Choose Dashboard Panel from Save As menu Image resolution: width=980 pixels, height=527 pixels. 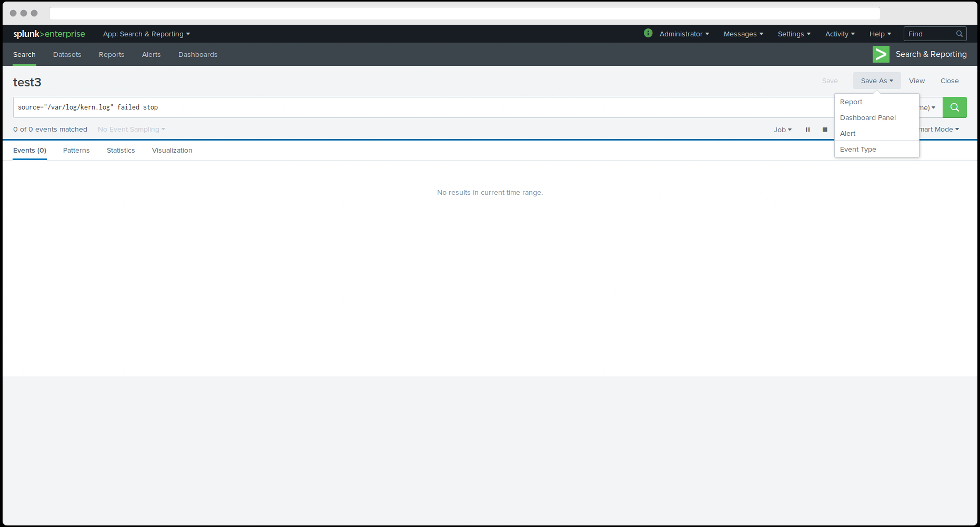tap(867, 118)
